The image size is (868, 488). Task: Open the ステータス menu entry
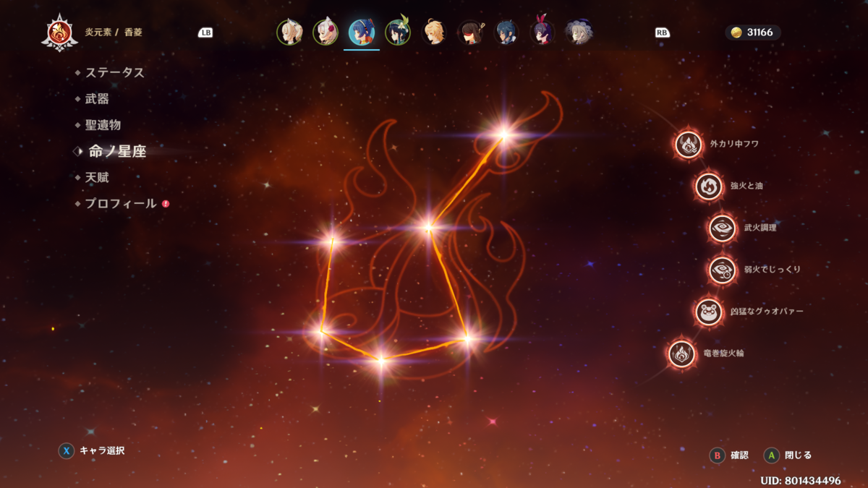pos(115,72)
